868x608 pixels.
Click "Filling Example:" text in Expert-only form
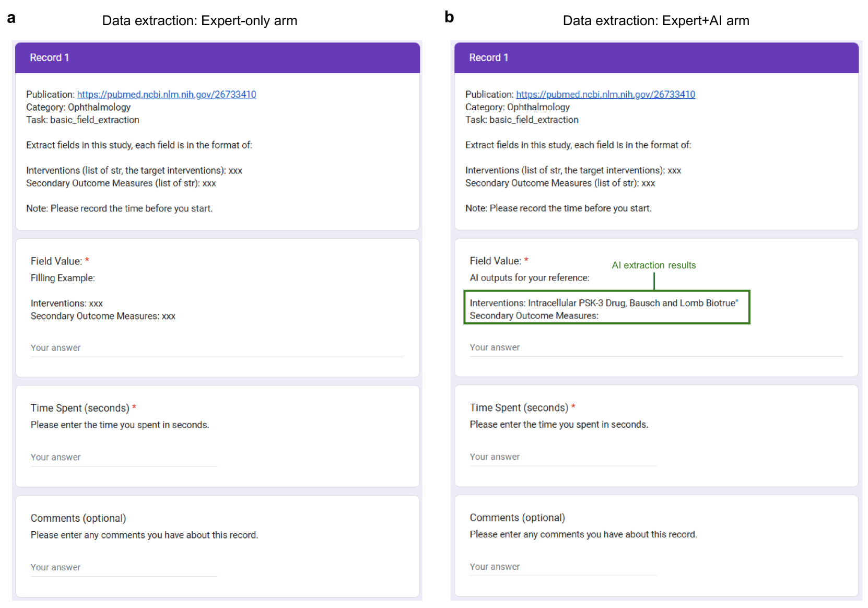tap(63, 278)
